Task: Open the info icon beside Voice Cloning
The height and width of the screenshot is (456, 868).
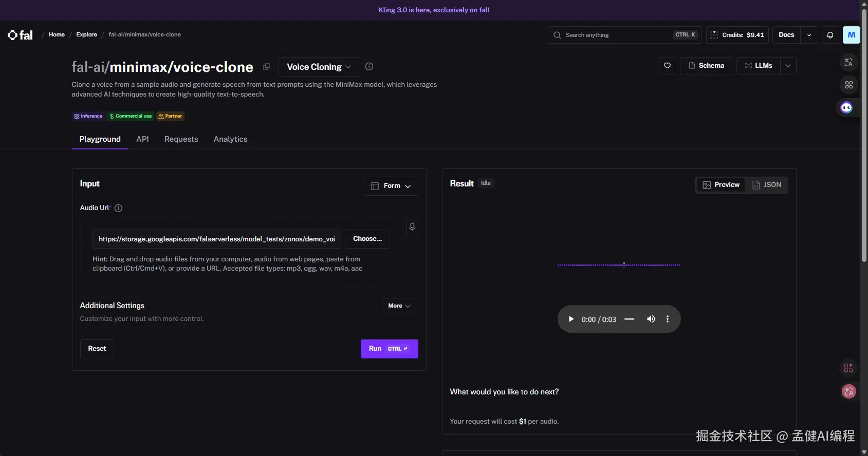Action: point(369,67)
